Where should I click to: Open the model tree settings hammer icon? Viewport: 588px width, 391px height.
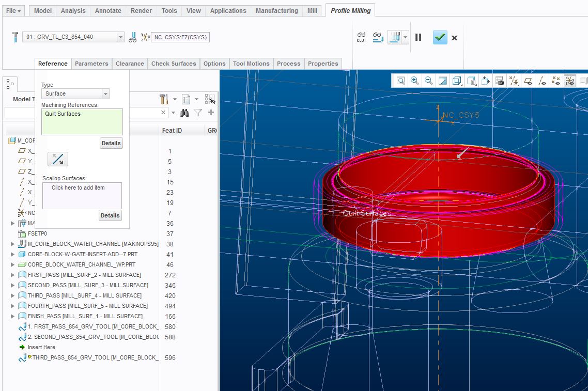[x=164, y=99]
